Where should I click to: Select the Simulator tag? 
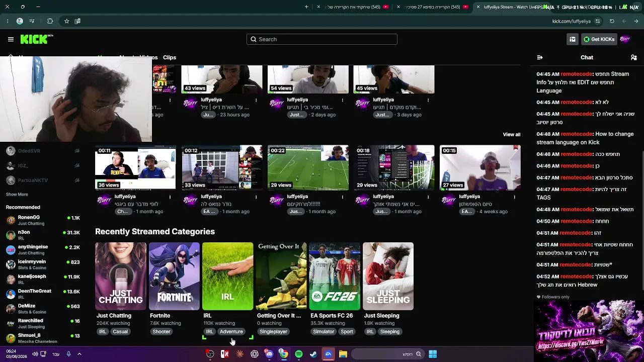[324, 332]
